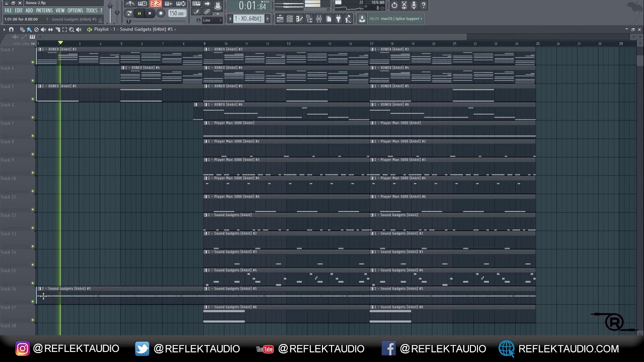Toggle the metronome icon
The height and width of the screenshot is (362, 644).
130,4
